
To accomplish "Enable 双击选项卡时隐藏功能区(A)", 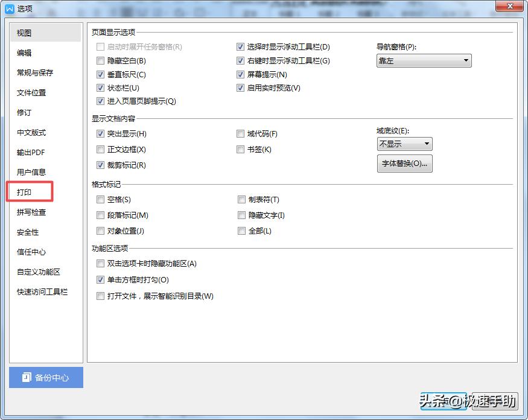I will [100, 263].
